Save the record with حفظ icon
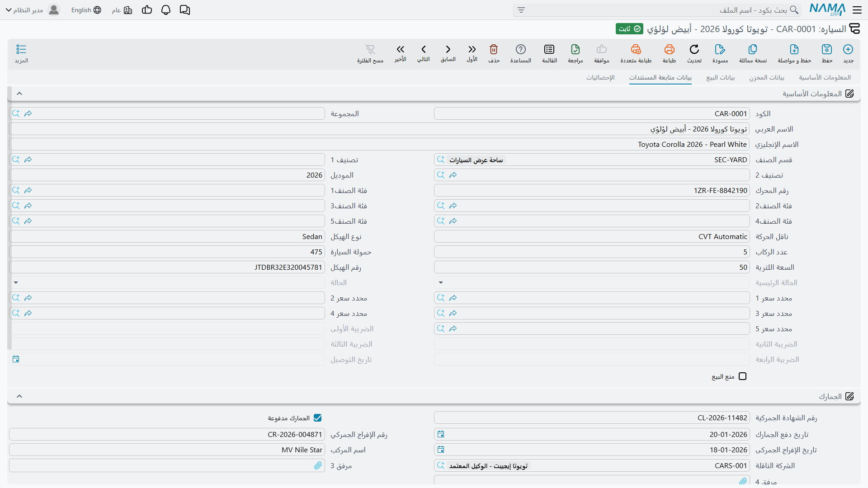The image size is (868, 488). click(x=827, y=49)
